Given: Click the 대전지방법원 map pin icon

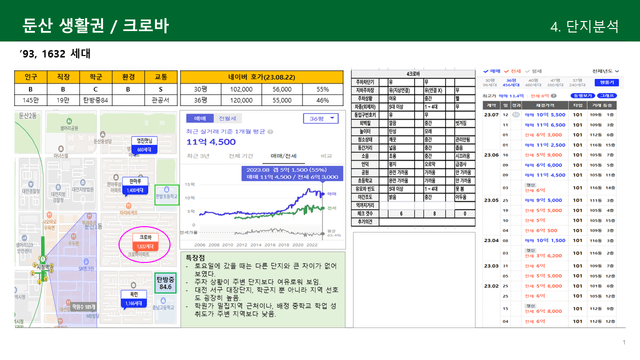Looking at the screenshot, I should pyautogui.click(x=83, y=182).
